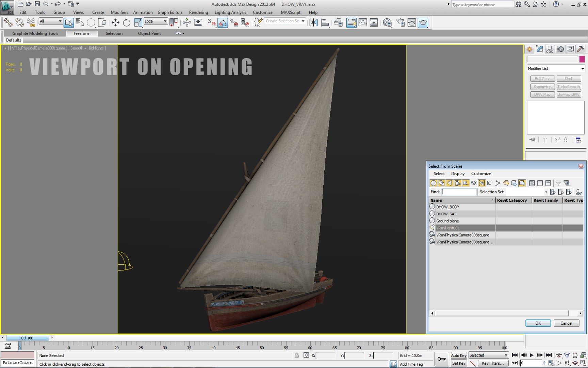Screen dimensions: 588x368
Task: Sort by the Name column header
Action: (x=462, y=200)
